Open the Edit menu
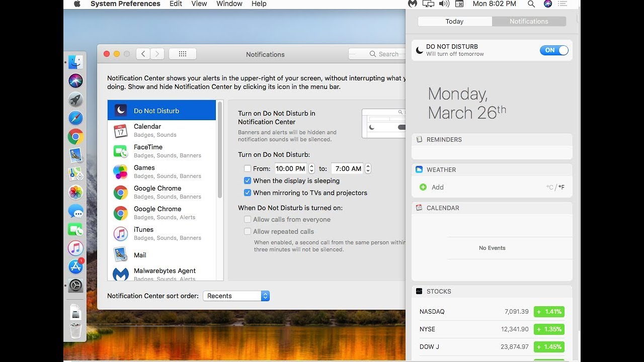 coord(176,4)
